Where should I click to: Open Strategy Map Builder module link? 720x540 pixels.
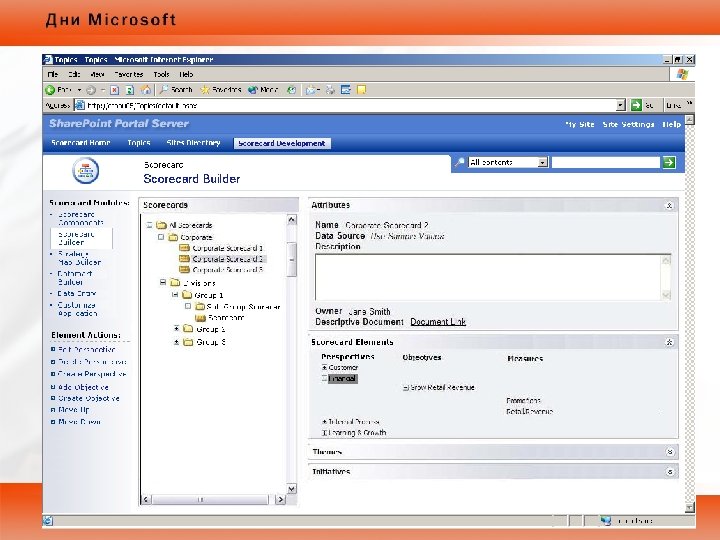(x=79, y=258)
